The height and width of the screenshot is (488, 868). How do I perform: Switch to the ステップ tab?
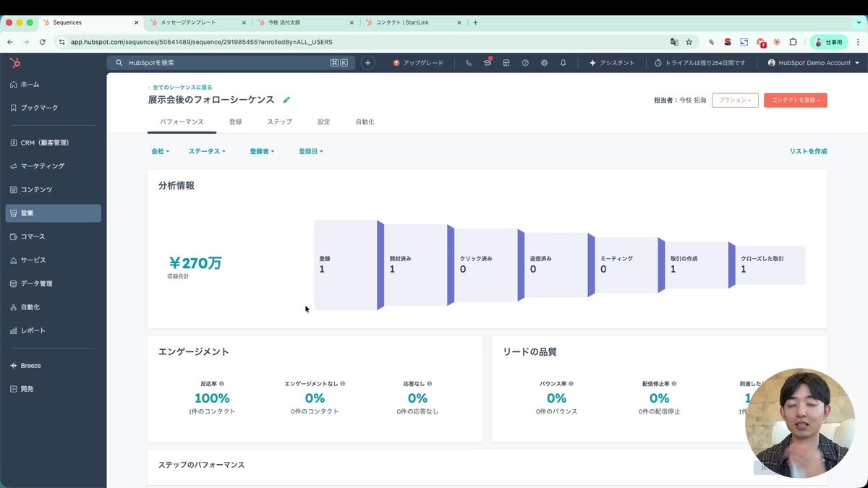[x=279, y=121]
